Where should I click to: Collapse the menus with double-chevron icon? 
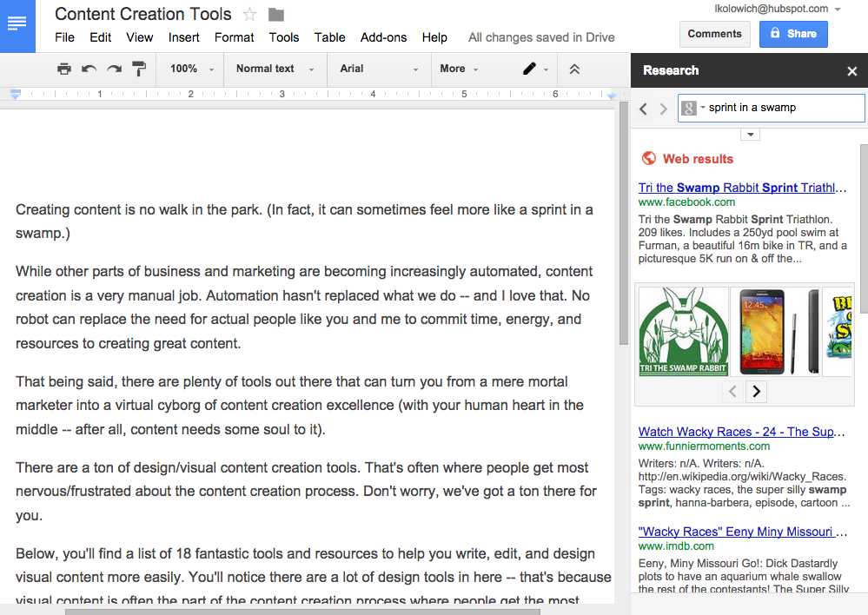point(574,69)
